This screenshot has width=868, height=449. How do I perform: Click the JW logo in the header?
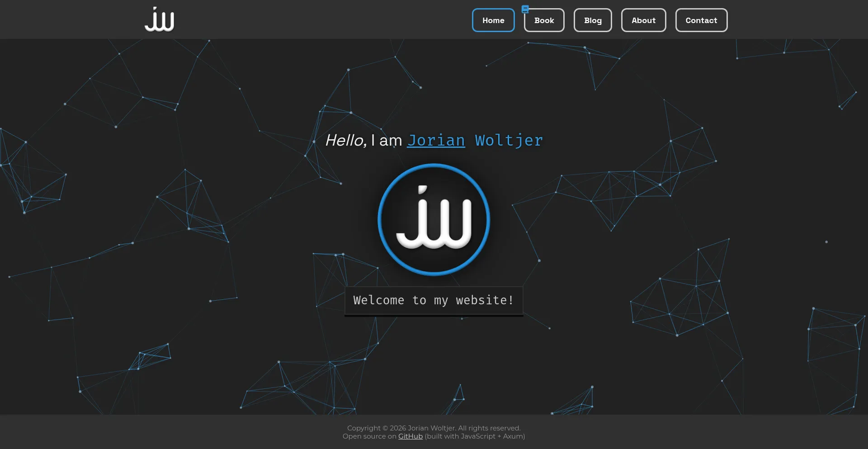coord(159,19)
